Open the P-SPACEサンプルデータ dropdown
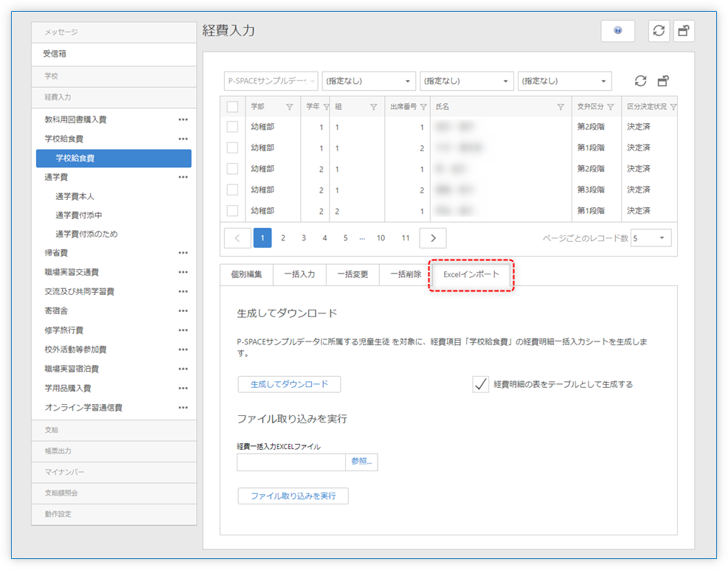The image size is (728, 570). (271, 81)
